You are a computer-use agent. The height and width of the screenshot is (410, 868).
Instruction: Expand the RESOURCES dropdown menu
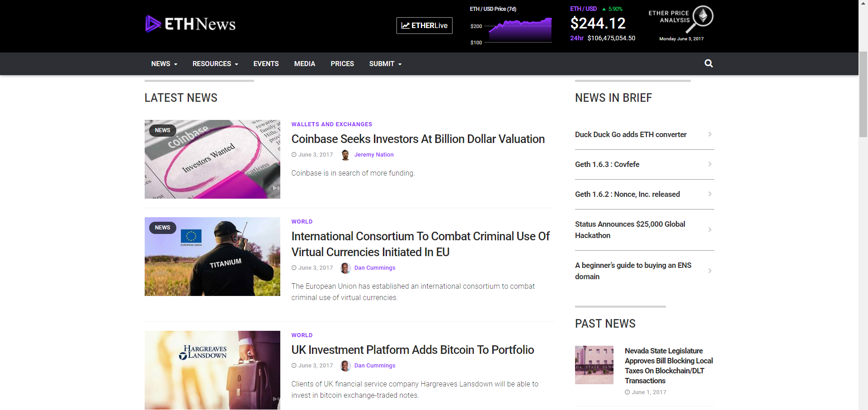215,64
